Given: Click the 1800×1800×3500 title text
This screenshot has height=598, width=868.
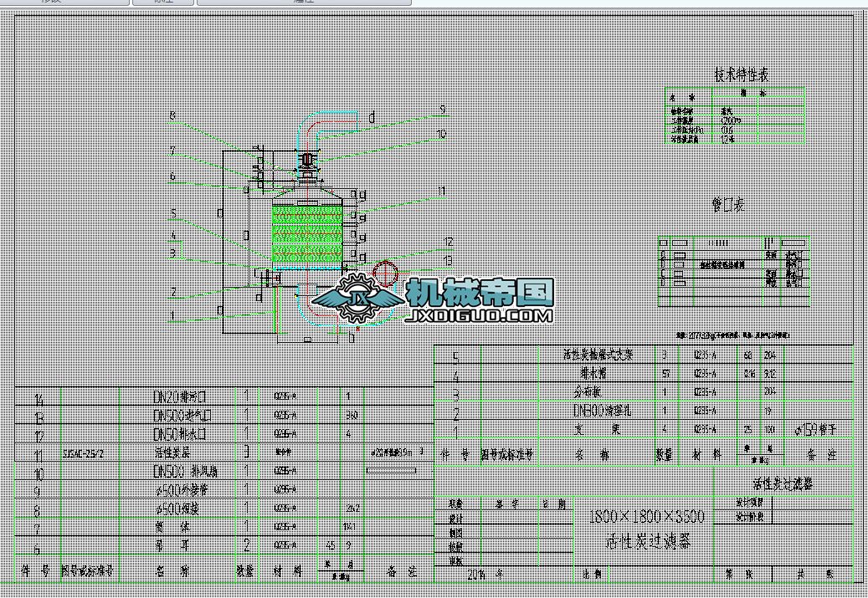Looking at the screenshot, I should pyautogui.click(x=647, y=516).
